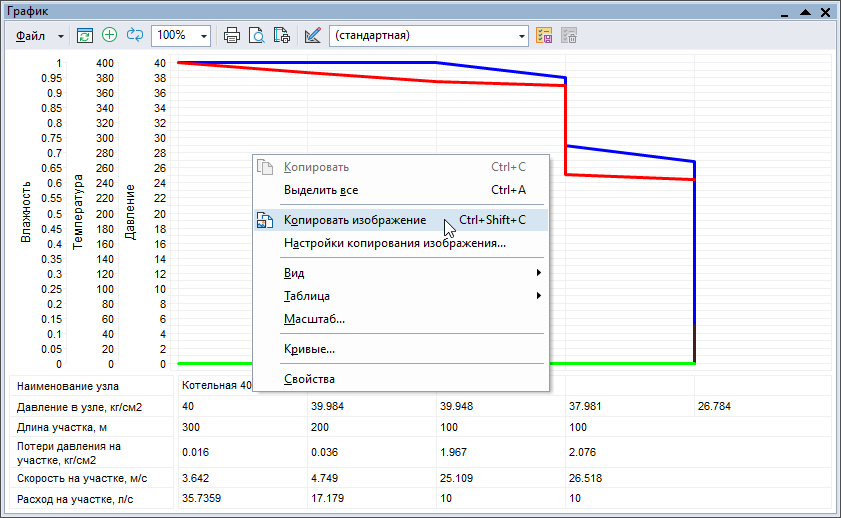The height and width of the screenshot is (518, 841).
Task: Open Настройки копирования изображения option
Action: 394,243
